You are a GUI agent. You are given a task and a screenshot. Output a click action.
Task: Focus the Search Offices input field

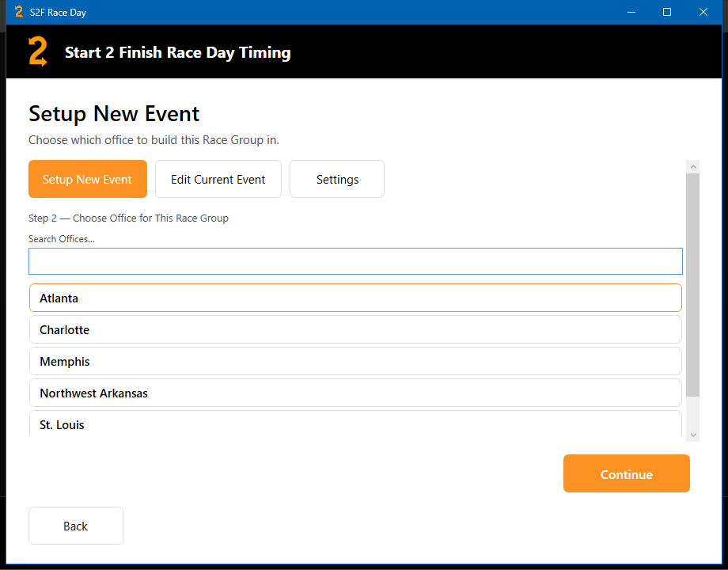tap(355, 261)
